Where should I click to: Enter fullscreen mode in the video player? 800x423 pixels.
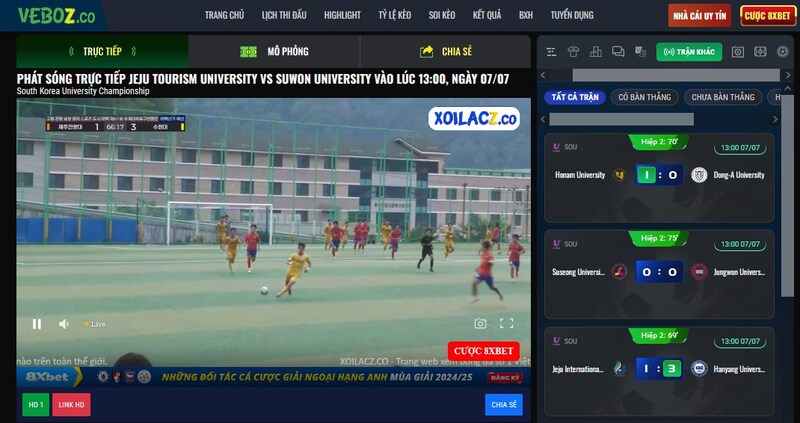[x=506, y=324]
